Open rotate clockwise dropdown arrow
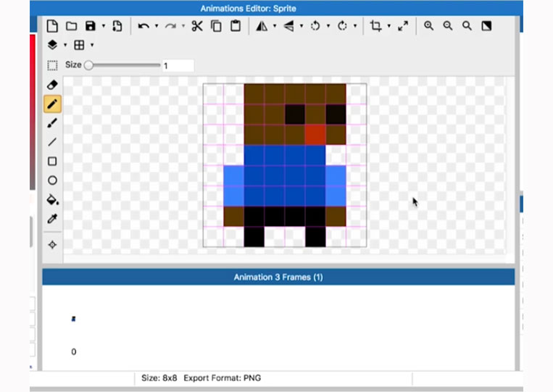The height and width of the screenshot is (392, 553). click(355, 26)
